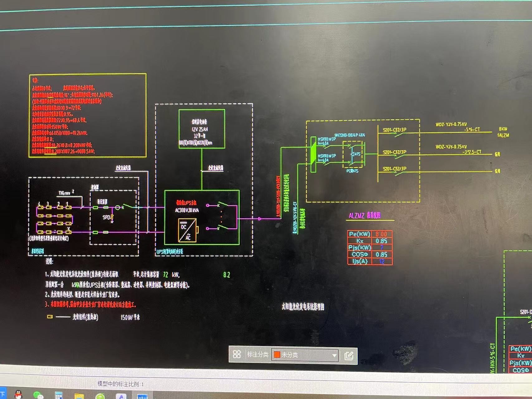532x399 pixels.
Task: Select the PC级ATS transfer switch symbol
Action: (x=353, y=154)
